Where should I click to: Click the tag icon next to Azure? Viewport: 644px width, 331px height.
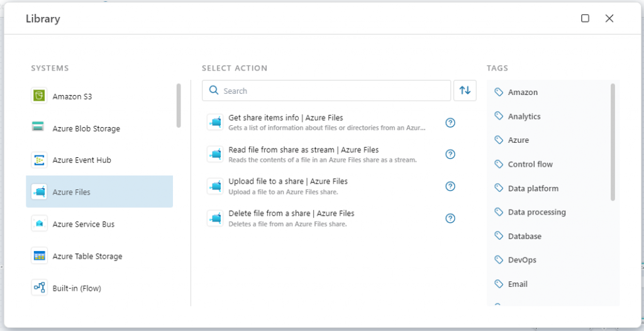(x=499, y=140)
